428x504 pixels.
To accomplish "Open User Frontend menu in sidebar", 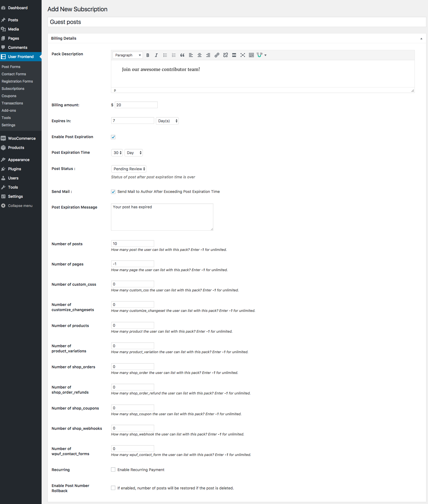I will (21, 57).
